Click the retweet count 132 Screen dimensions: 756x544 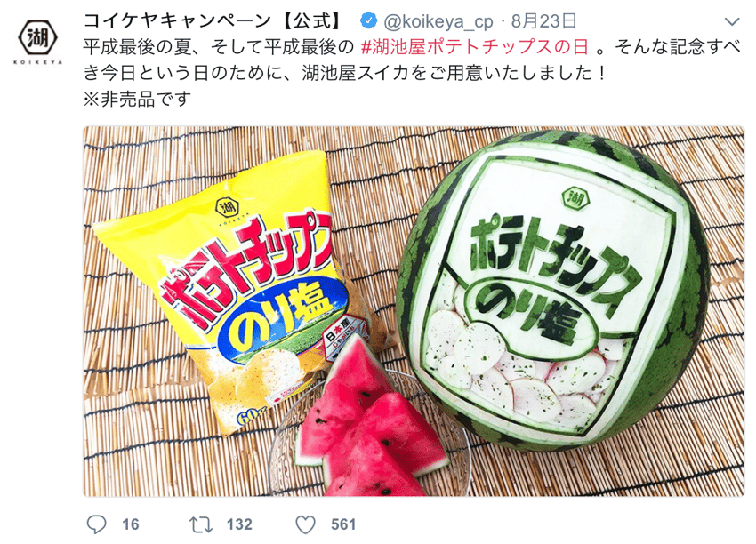point(239,524)
